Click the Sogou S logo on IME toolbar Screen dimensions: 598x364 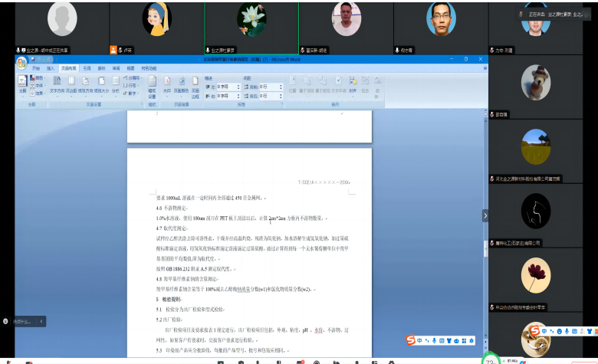pos(410,339)
